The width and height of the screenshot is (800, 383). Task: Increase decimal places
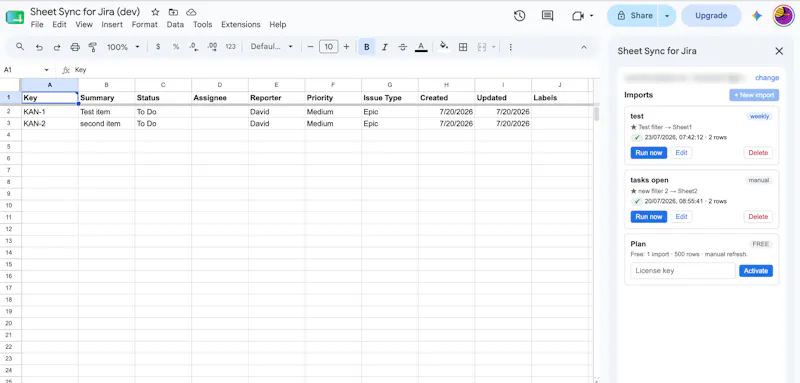[x=212, y=47]
